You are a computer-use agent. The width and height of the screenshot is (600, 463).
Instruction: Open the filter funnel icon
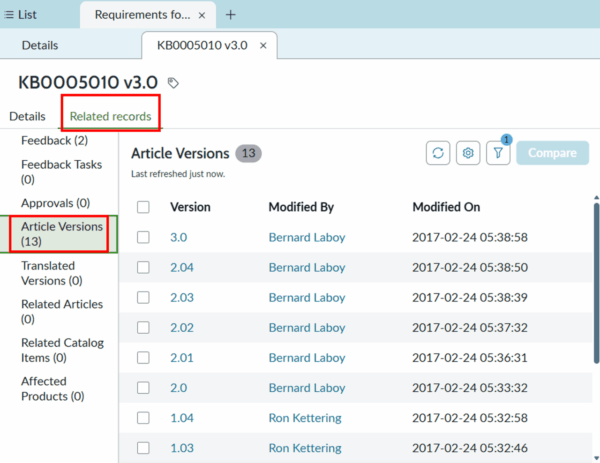497,153
